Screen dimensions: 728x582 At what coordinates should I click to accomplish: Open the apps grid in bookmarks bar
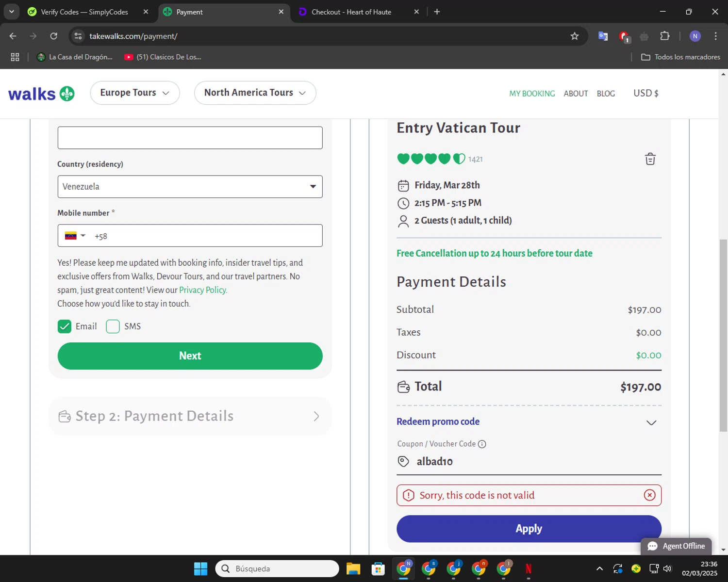point(15,57)
